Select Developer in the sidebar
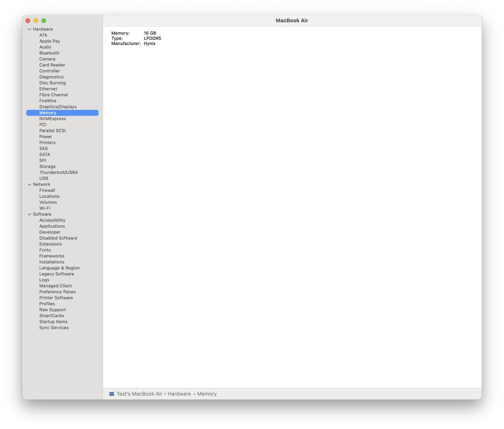Screen dimensions: 504x429 tap(50, 232)
